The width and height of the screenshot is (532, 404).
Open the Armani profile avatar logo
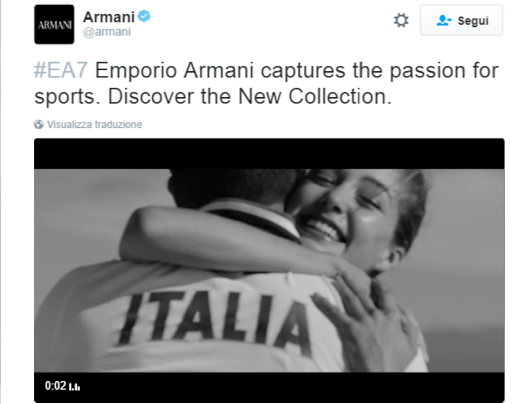click(x=54, y=24)
